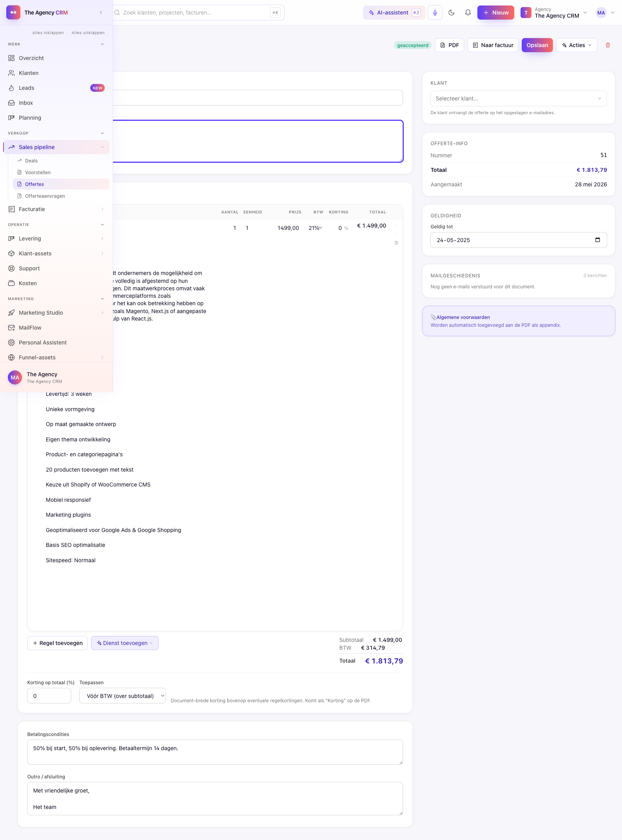The image size is (622, 840).
Task: Delete the quote with the red trash icon
Action: click(608, 45)
